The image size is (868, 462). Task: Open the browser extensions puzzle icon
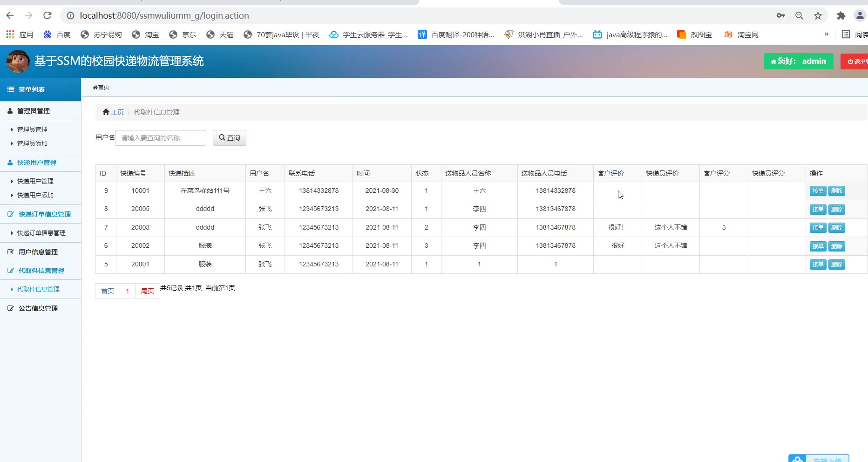pos(841,15)
